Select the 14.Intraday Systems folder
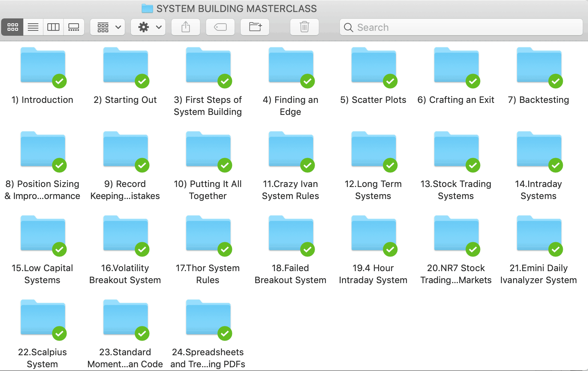Screen dimensions: 588x371 click(539, 150)
